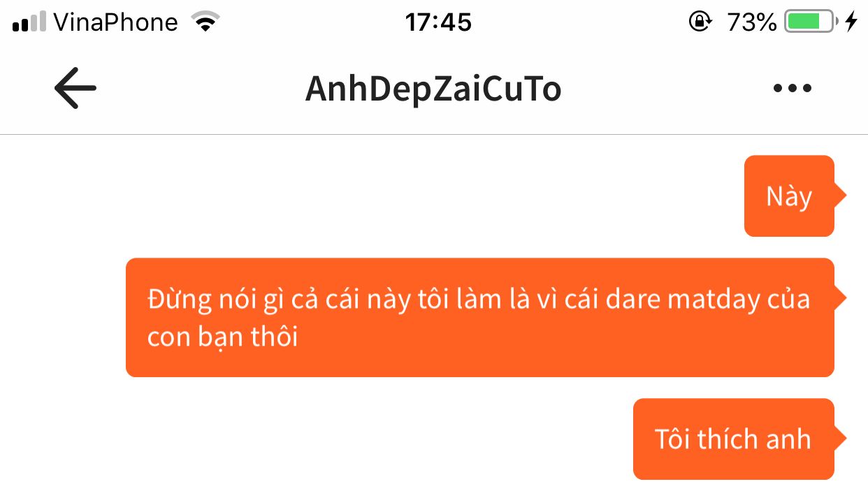The height and width of the screenshot is (491, 868).
Task: Tap empty space left of "Tôi thích anh"
Action: click(314, 439)
